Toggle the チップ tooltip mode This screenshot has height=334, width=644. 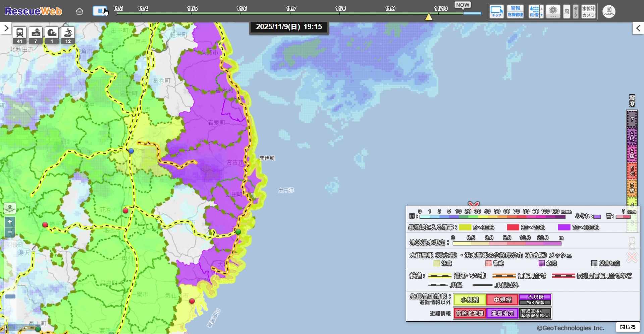tap(496, 11)
